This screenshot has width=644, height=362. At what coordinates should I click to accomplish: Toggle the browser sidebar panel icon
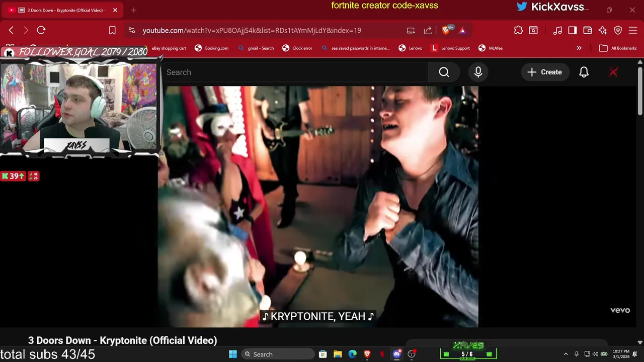coord(573,30)
